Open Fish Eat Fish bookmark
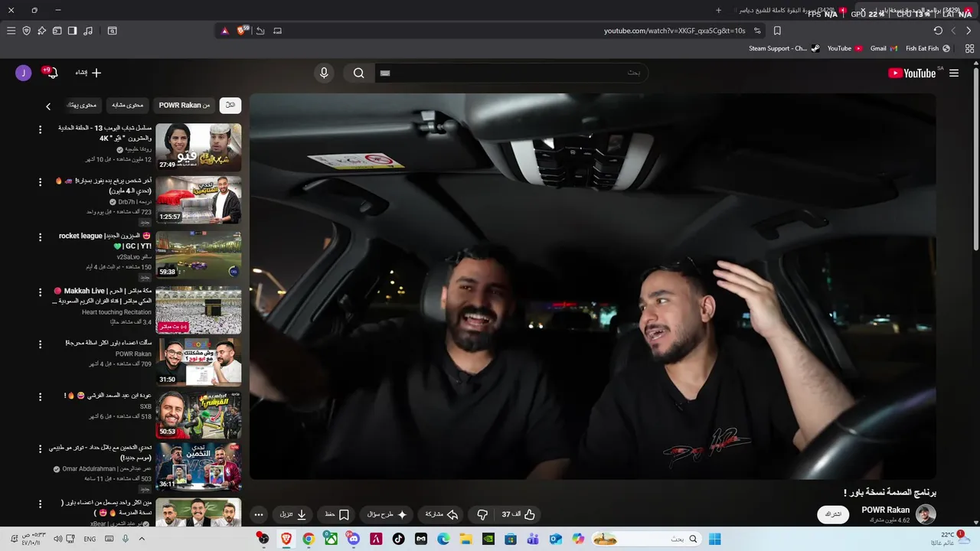The image size is (980, 551). [x=928, y=48]
